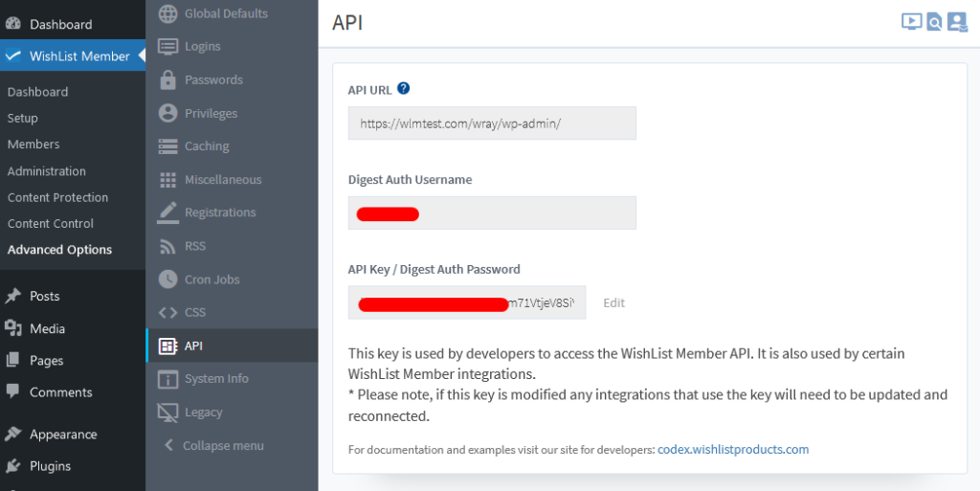
Task: Click the Miscellaneous grid icon
Action: pyautogui.click(x=167, y=180)
